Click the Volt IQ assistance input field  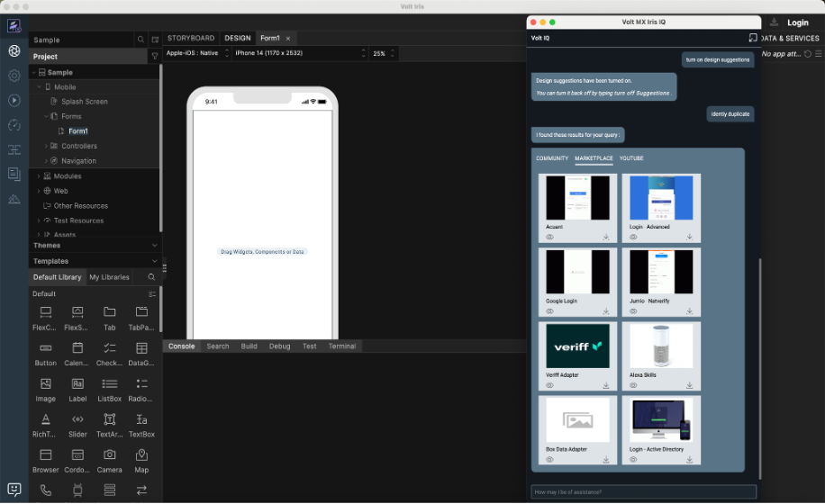coord(643,492)
